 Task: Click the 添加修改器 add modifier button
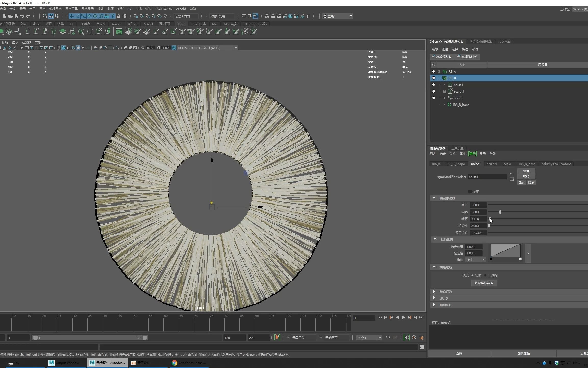click(x=442, y=56)
